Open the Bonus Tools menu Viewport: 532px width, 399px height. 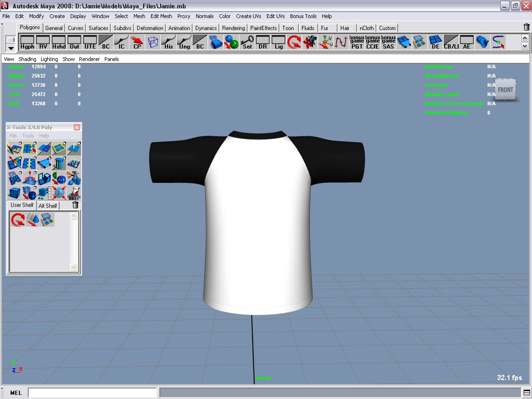(303, 16)
